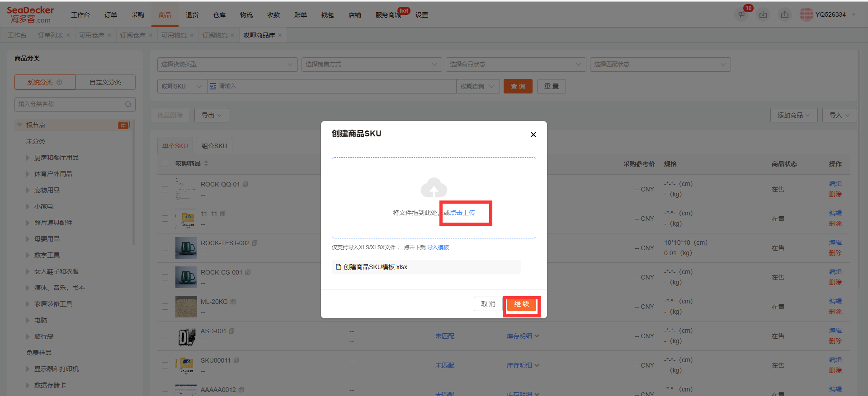Open the 选择匹配状态 dropdown
The height and width of the screenshot is (396, 868).
tap(660, 65)
